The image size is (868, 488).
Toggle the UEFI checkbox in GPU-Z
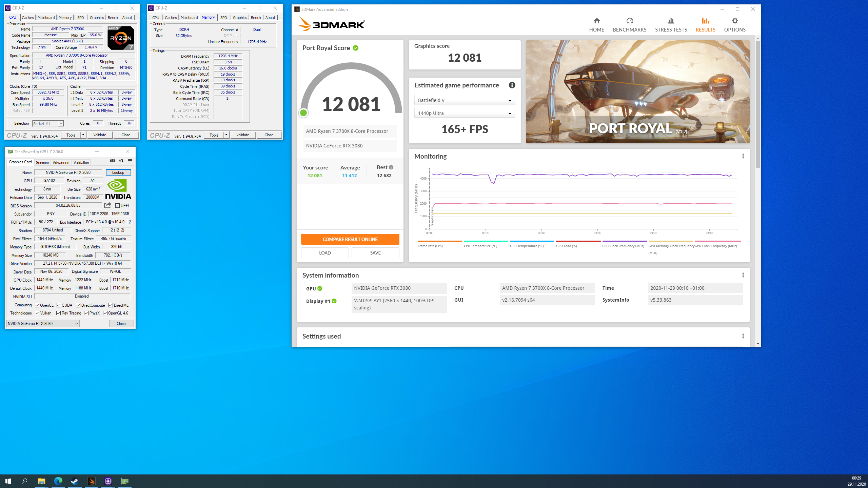point(117,206)
